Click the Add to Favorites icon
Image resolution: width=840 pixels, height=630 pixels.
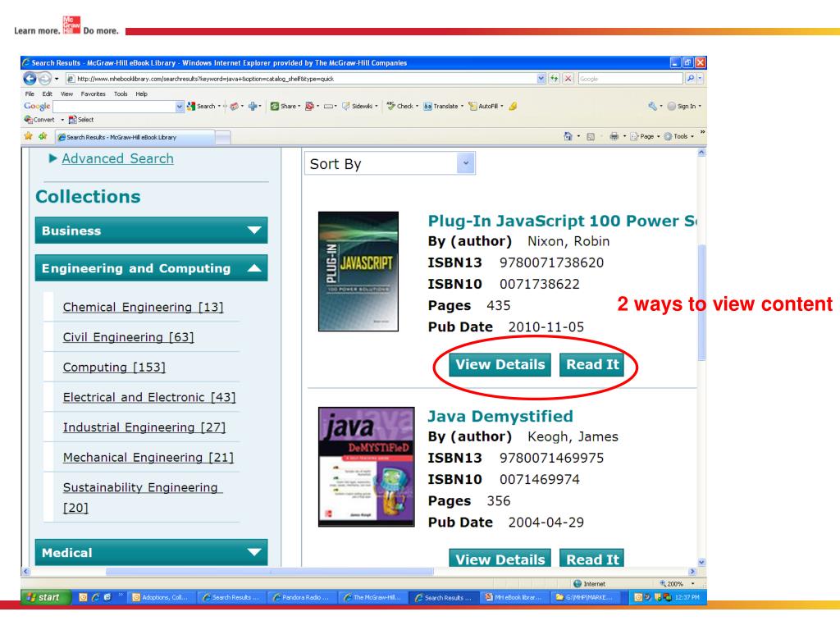pos(43,136)
